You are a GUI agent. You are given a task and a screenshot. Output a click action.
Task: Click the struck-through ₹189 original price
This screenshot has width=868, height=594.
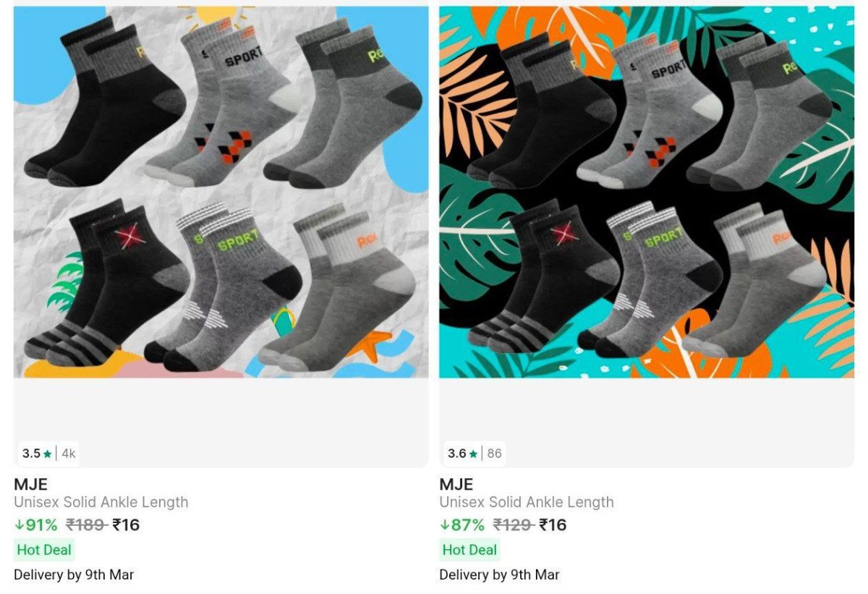click(87, 525)
